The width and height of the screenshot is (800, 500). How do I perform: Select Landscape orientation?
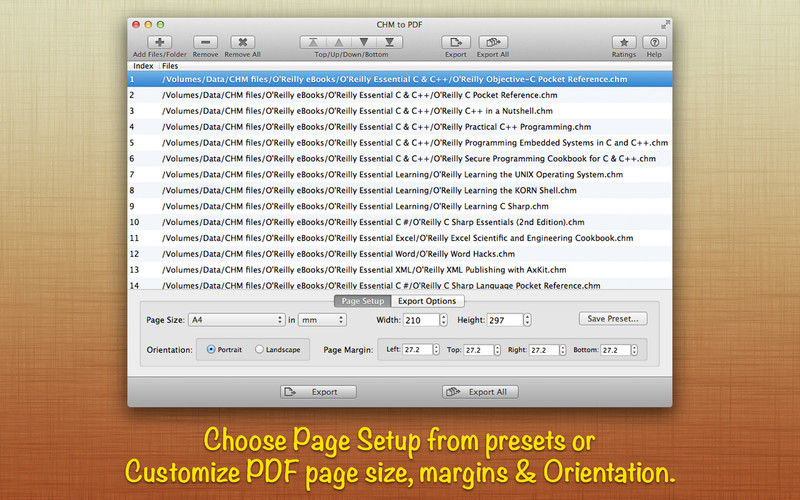click(x=259, y=349)
